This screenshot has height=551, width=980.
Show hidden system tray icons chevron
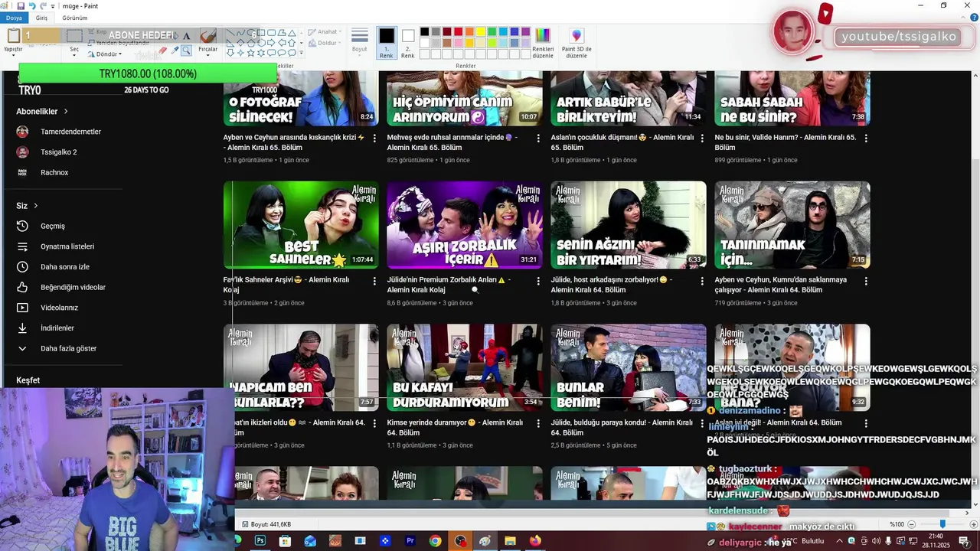[x=840, y=541]
